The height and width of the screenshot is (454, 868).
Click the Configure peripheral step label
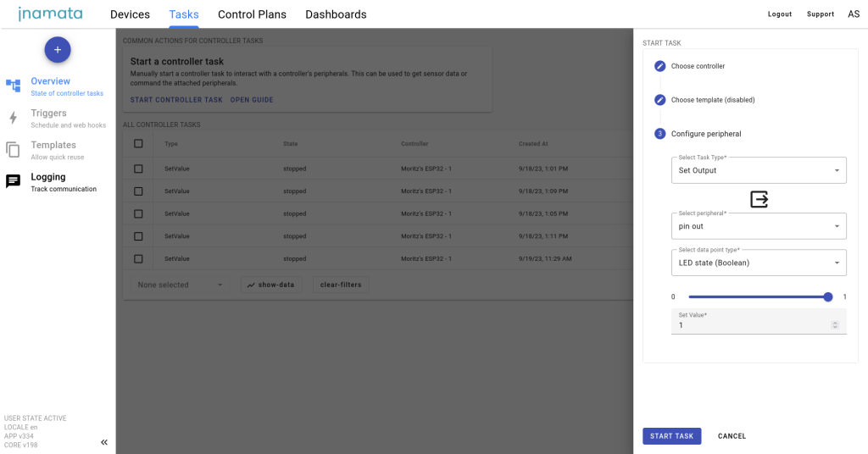pyautogui.click(x=706, y=134)
